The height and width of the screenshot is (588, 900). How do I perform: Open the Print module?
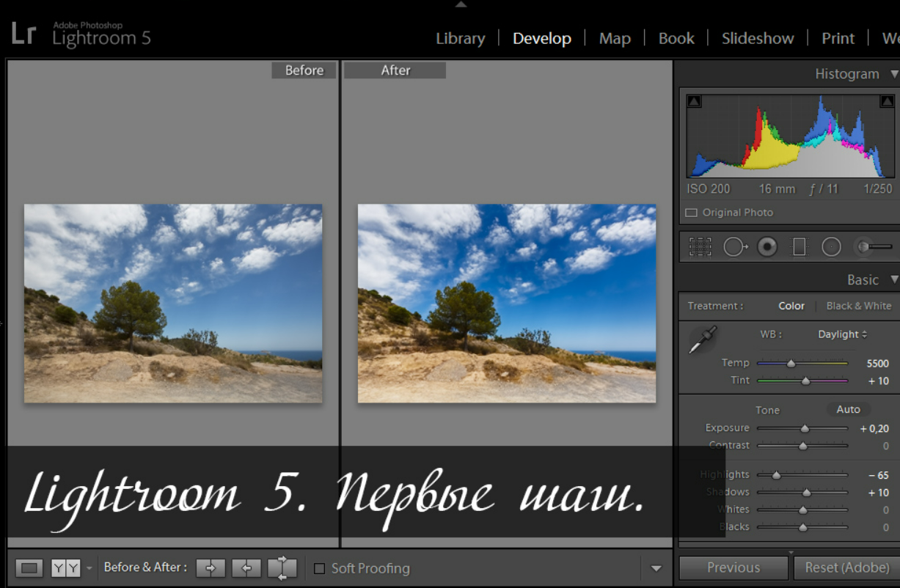pos(838,38)
